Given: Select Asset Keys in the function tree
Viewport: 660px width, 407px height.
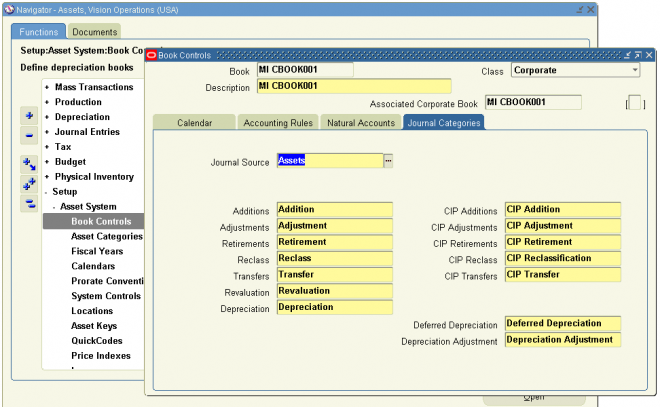Looking at the screenshot, I should tap(94, 326).
